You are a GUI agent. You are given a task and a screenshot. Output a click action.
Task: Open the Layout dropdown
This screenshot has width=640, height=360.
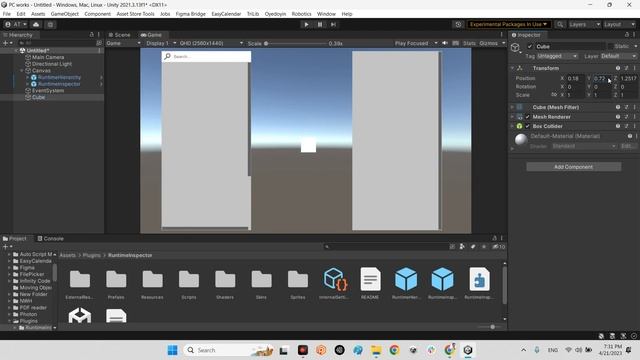(619, 24)
